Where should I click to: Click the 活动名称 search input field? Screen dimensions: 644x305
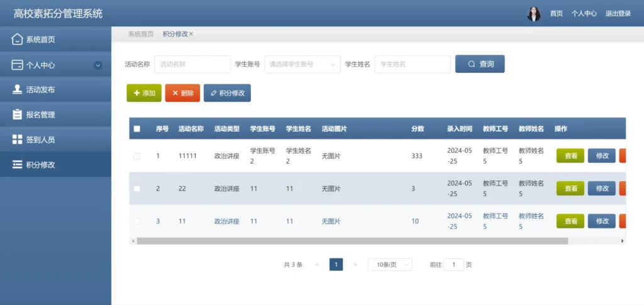(192, 64)
